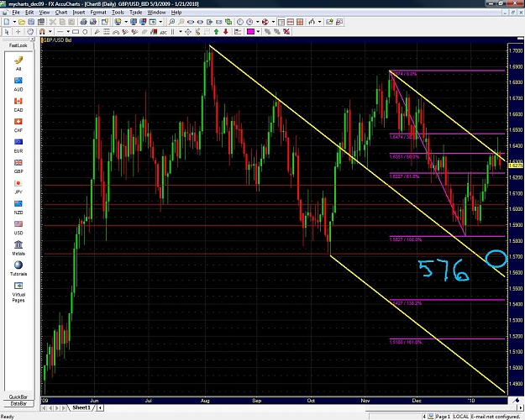
Task: Select GBP currency in FastLook
Action: pyautogui.click(x=18, y=166)
